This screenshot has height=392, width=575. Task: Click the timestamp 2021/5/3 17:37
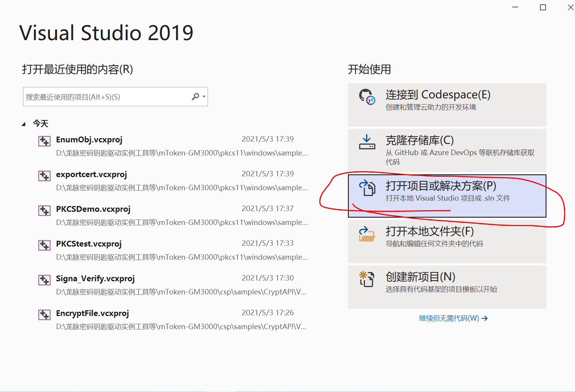[x=268, y=208]
